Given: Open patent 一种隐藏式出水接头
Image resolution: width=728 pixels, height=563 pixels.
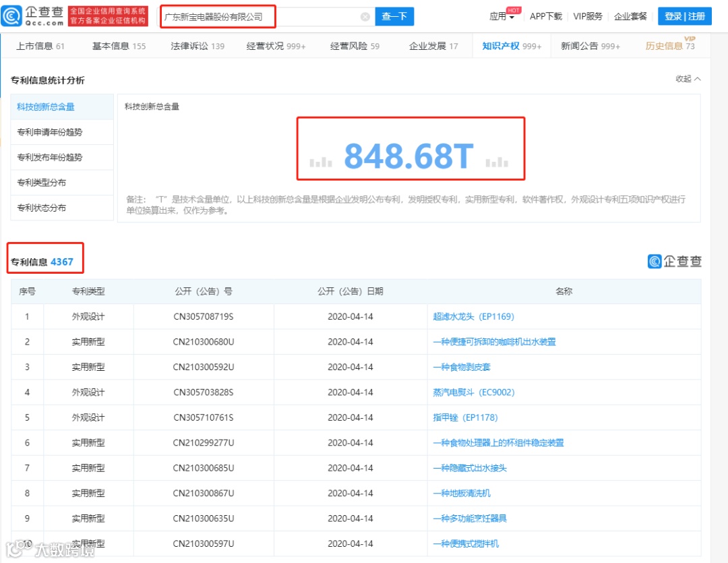Looking at the screenshot, I should (469, 468).
